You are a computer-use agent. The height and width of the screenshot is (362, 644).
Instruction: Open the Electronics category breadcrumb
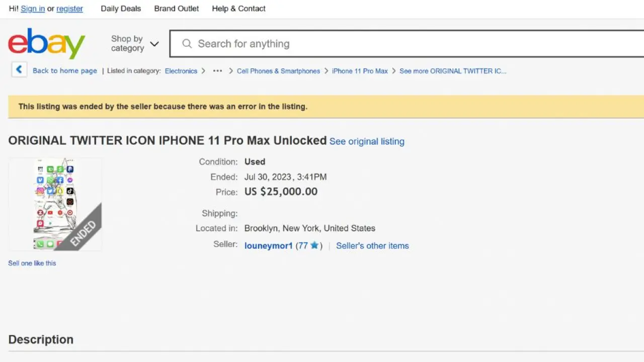click(x=181, y=71)
